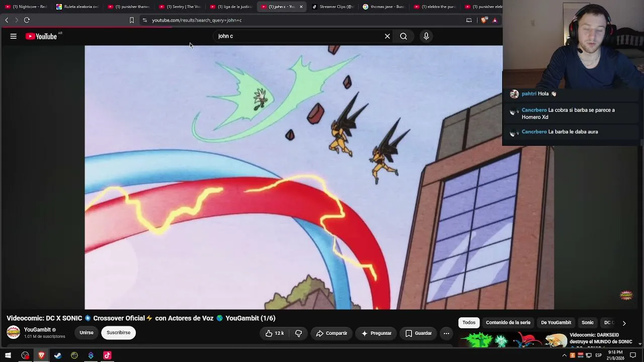Switch to the thomas jane Google tab
644x362 pixels.
coord(384,7)
